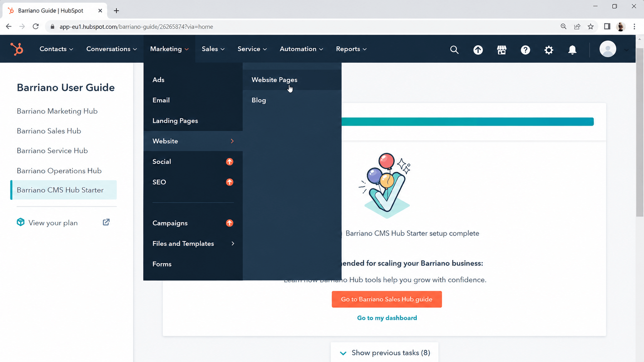The height and width of the screenshot is (362, 644).
Task: Open the Marketplace storefront icon
Action: (x=501, y=50)
